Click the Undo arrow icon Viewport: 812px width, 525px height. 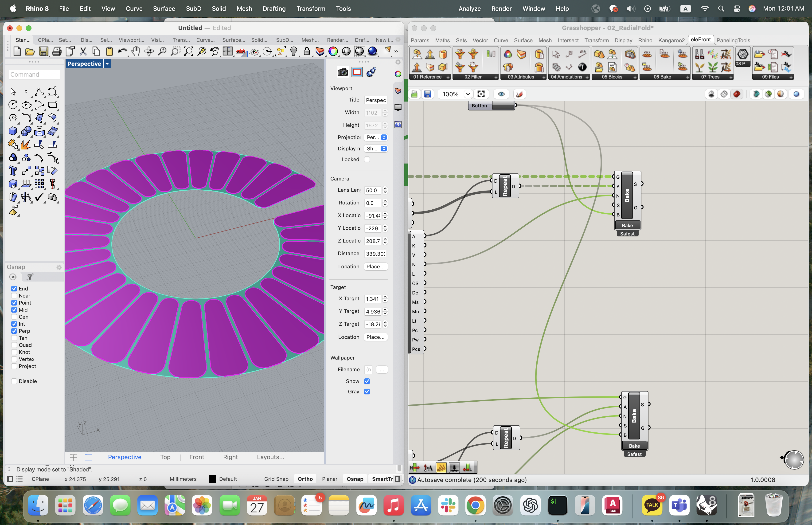click(x=122, y=51)
